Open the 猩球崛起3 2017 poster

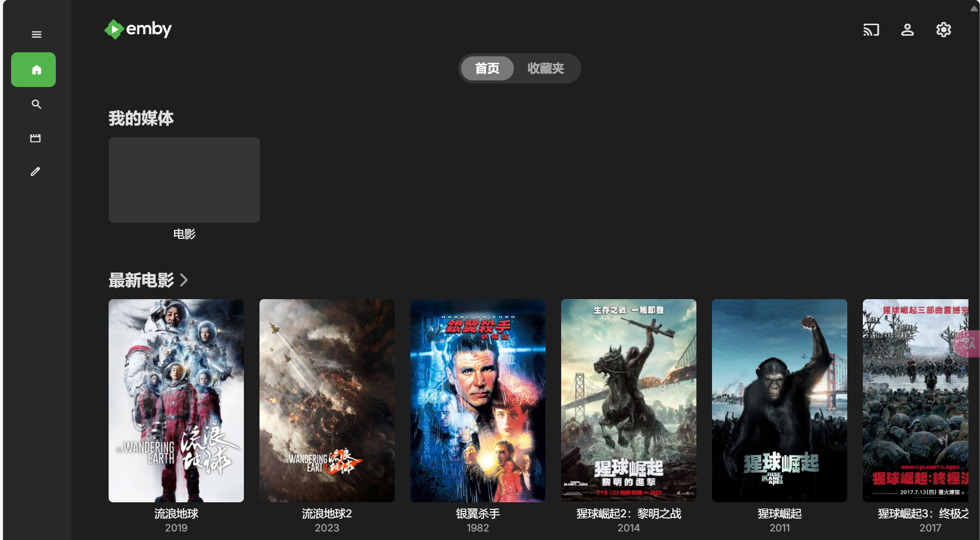click(916, 401)
